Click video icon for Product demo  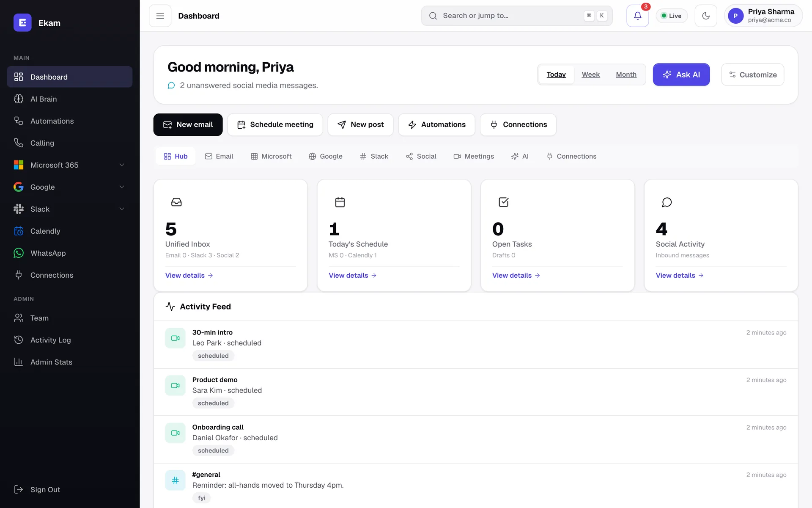click(175, 385)
